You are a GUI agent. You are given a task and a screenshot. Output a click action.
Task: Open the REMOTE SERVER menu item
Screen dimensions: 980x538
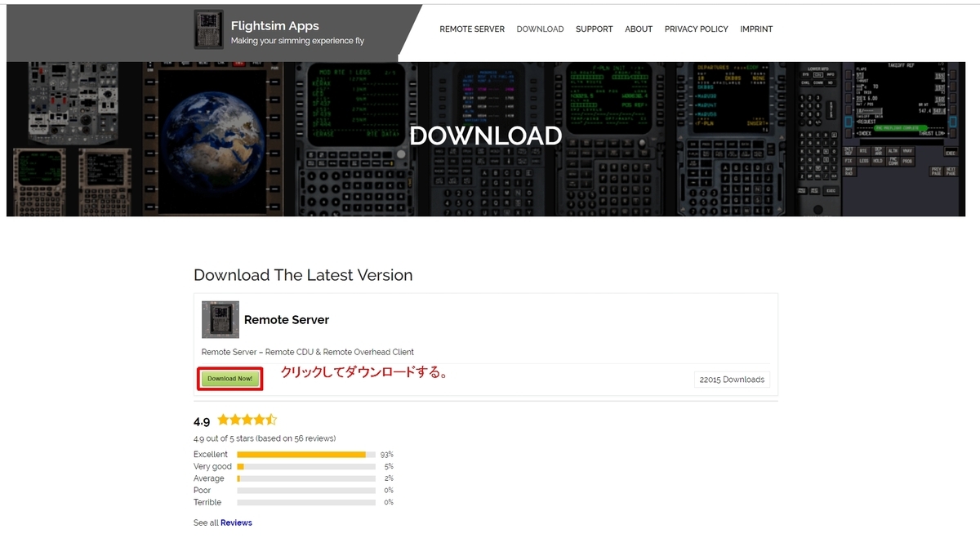tap(472, 29)
